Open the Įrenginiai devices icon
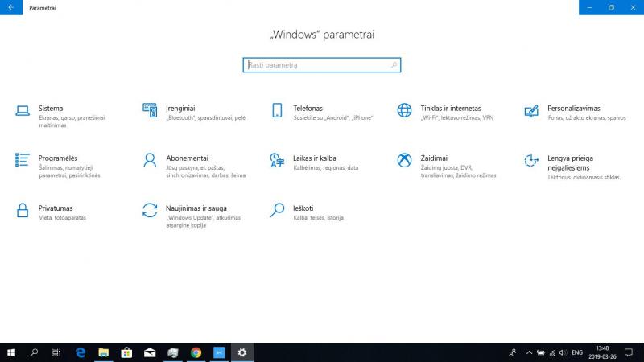 click(150, 110)
